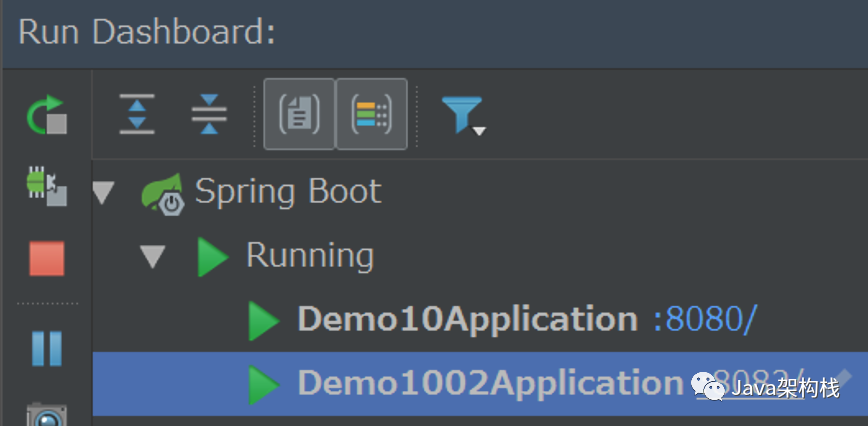Image resolution: width=868 pixels, height=426 pixels.
Task: Click the debug bug rerun icon
Action: coord(46,187)
